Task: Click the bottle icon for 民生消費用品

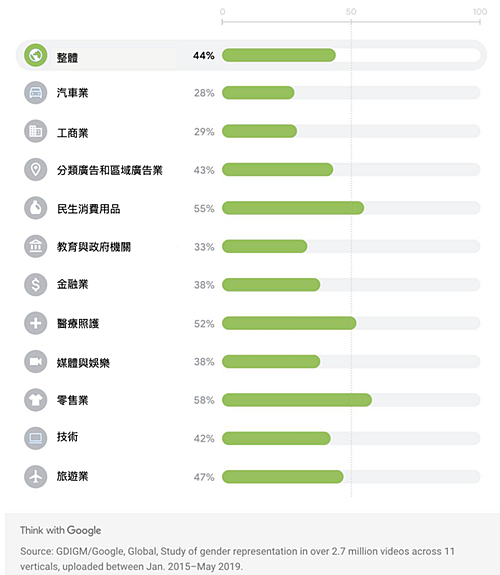Action: click(x=36, y=208)
